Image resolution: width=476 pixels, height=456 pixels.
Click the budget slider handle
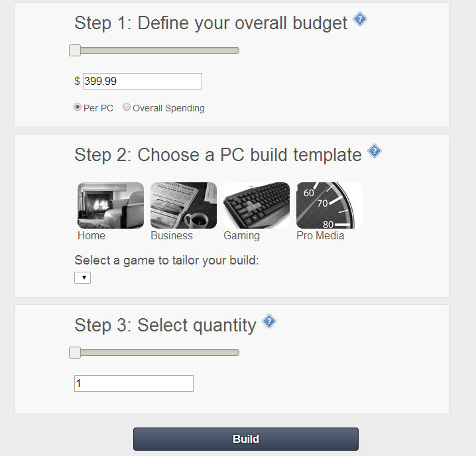(x=75, y=50)
